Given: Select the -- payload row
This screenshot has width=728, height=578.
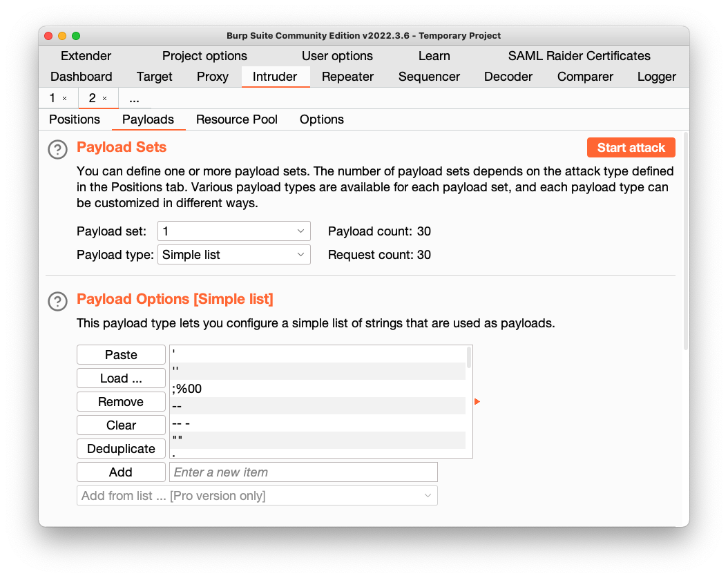Looking at the screenshot, I should [318, 406].
